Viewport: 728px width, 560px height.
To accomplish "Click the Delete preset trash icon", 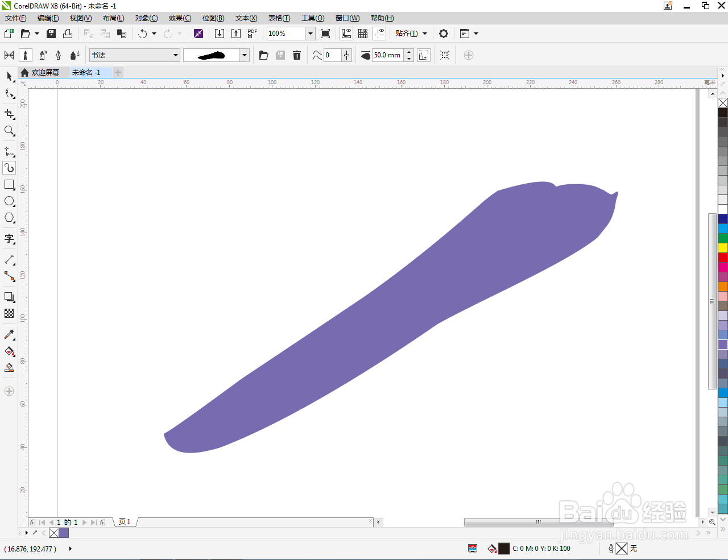I will pyautogui.click(x=297, y=55).
